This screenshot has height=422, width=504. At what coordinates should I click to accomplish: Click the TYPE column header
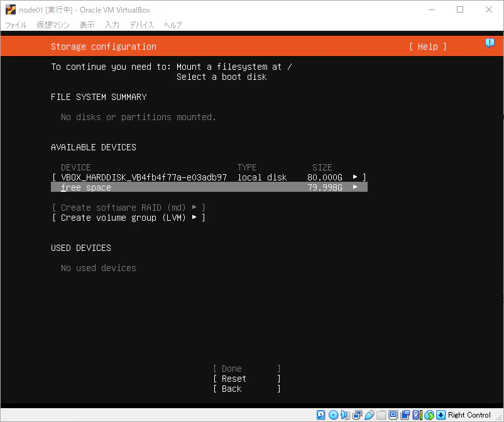[247, 167]
